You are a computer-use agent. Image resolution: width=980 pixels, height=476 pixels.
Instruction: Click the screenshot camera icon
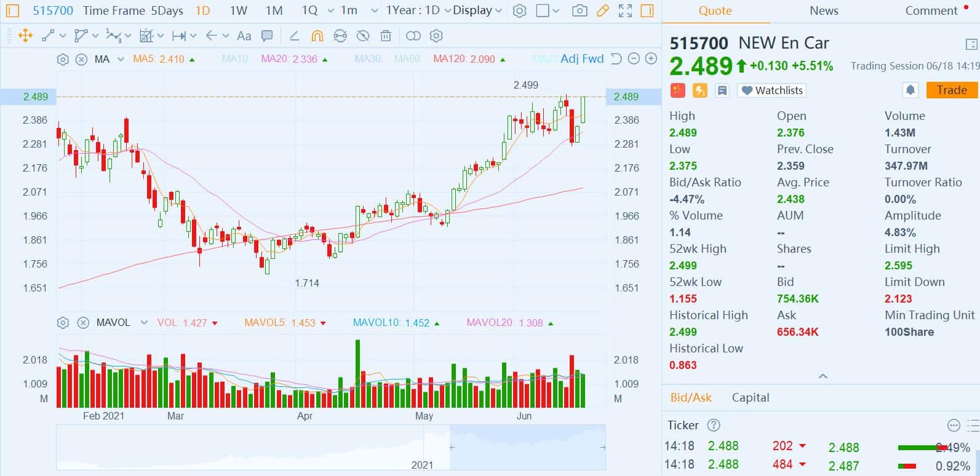579,10
